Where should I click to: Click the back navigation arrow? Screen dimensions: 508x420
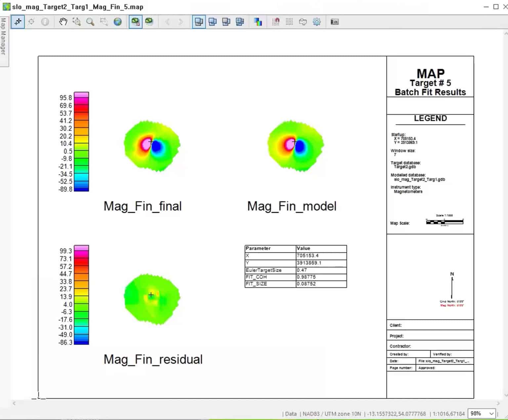[168, 21]
